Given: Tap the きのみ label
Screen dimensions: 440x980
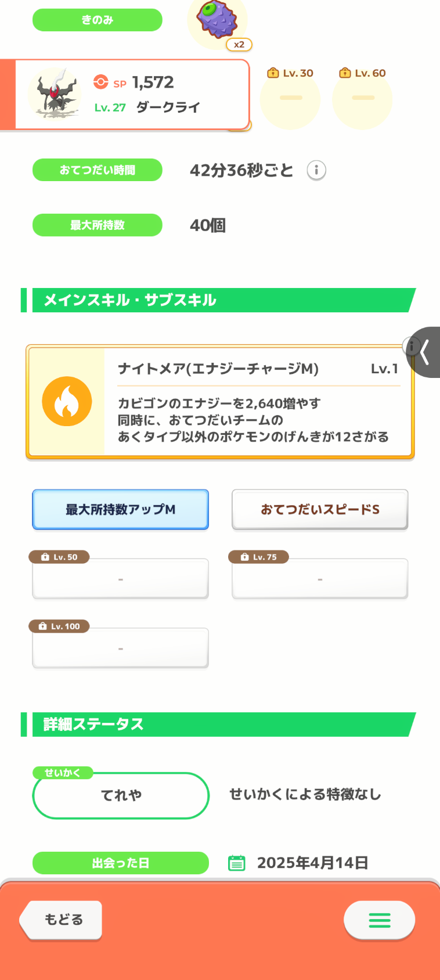Looking at the screenshot, I should [97, 20].
